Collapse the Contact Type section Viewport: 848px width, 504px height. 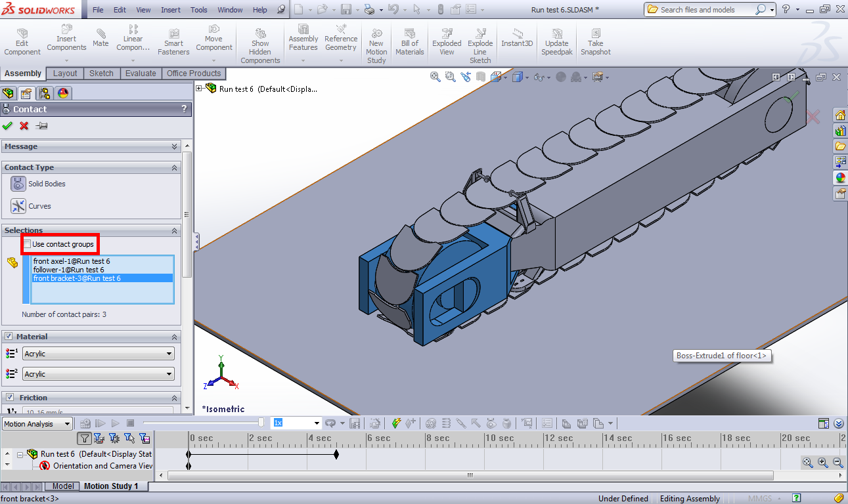[x=174, y=167]
